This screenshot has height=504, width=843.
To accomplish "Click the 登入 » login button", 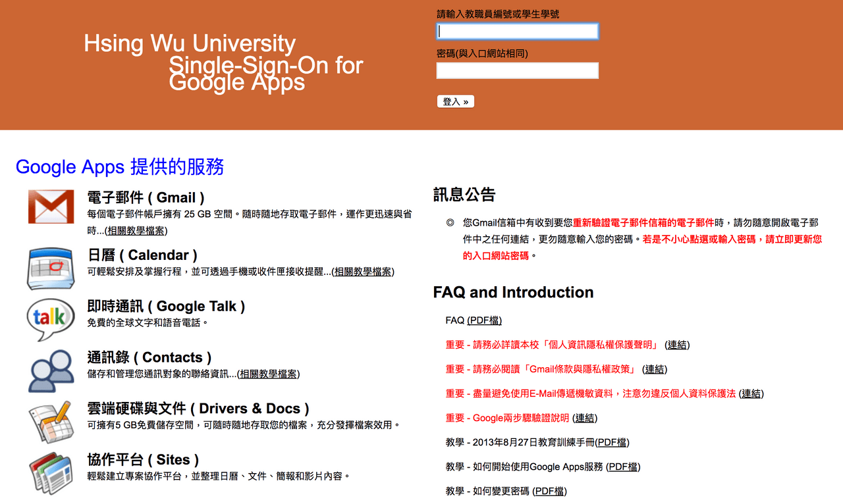I will [456, 101].
